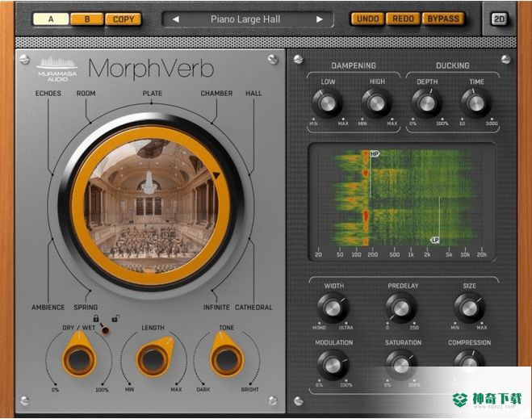The height and width of the screenshot is (419, 532).
Task: Click the DAMPENING section label
Action: 354,66
